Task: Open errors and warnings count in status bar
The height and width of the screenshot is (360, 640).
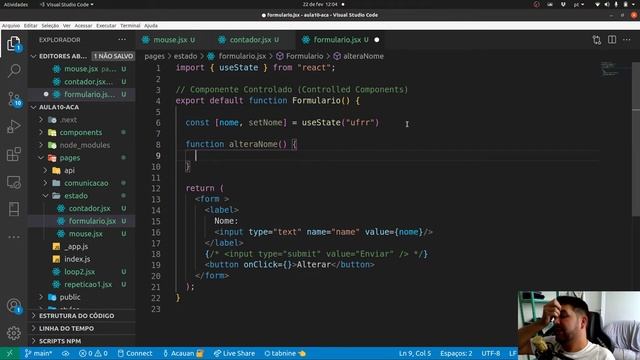Action: pyautogui.click(x=93, y=353)
